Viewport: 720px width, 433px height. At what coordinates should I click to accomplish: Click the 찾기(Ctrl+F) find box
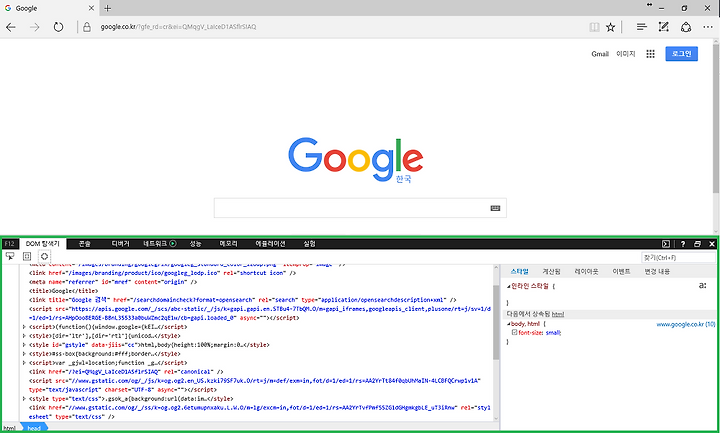tap(678, 258)
